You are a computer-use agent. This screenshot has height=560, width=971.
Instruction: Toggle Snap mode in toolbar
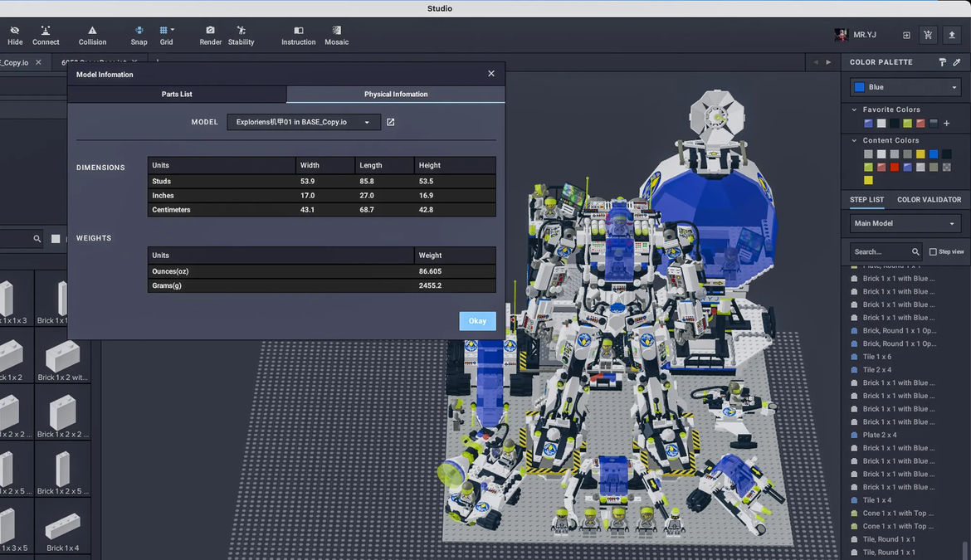139,35
